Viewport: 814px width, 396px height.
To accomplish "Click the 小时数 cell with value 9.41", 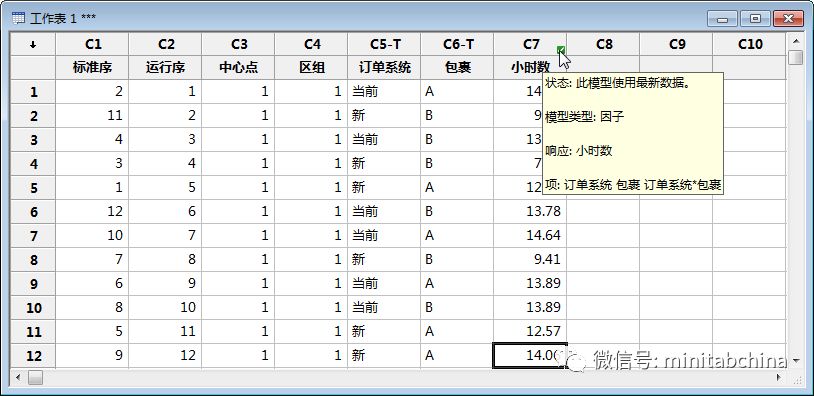I will [531, 260].
